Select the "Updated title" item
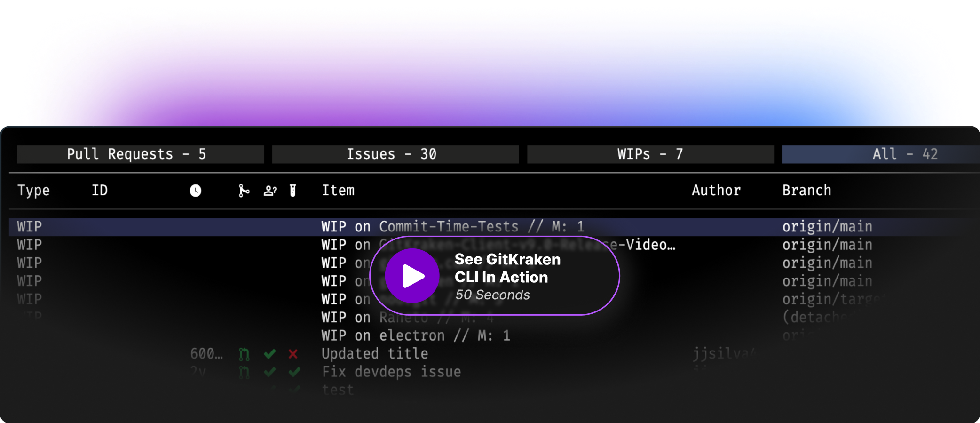This screenshot has width=980, height=423. click(375, 354)
